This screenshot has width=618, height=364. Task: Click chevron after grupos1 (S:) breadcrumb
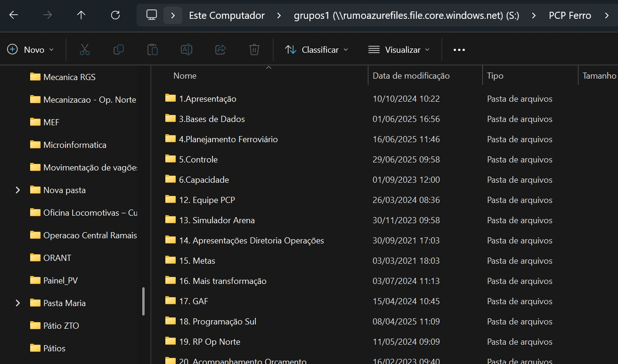(x=534, y=16)
